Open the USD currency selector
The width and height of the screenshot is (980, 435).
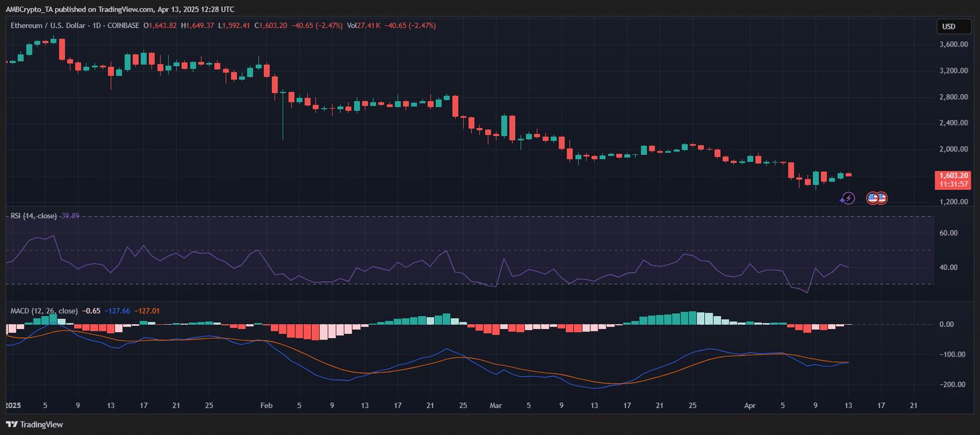pyautogui.click(x=953, y=26)
